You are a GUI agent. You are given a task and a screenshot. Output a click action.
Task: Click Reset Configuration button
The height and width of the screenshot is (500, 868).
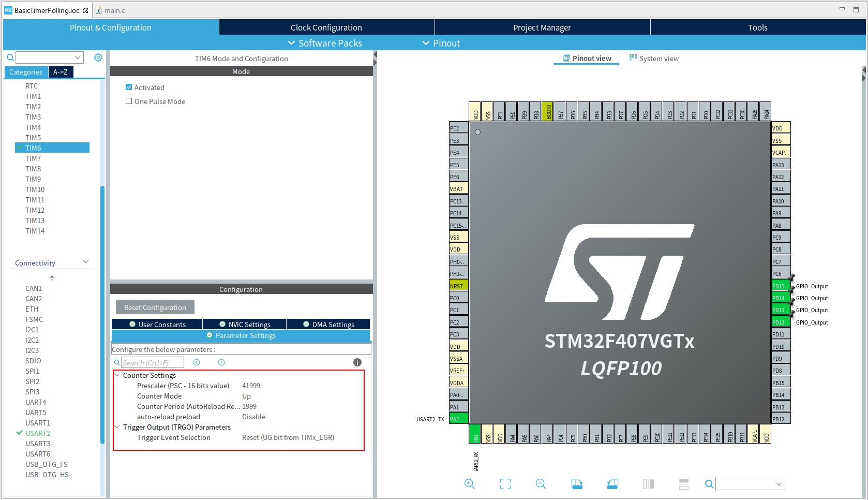pyautogui.click(x=155, y=307)
